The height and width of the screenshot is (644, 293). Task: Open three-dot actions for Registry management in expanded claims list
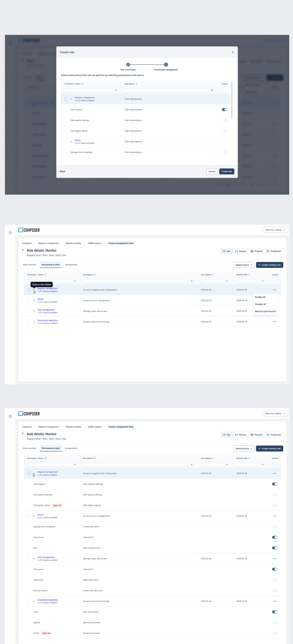click(275, 473)
